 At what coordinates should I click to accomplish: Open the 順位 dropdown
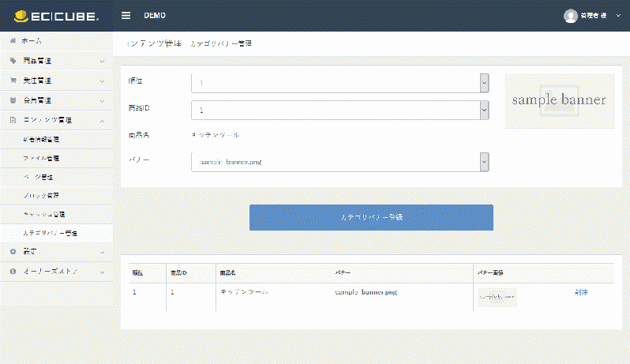(x=340, y=83)
